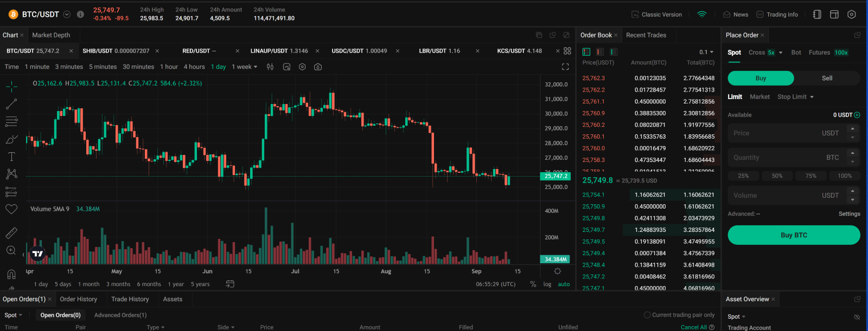The width and height of the screenshot is (868, 331).
Task: Toggle percentage scale on price axis
Action: (x=533, y=284)
